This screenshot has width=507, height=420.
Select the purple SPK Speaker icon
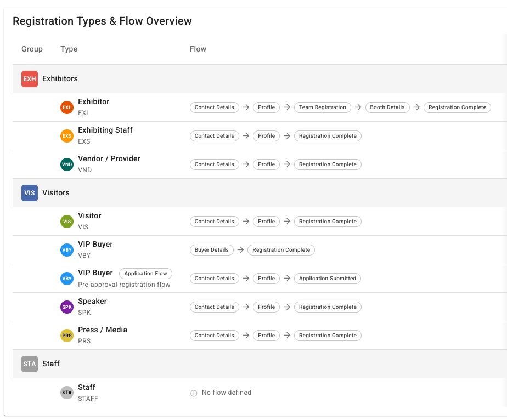click(67, 307)
